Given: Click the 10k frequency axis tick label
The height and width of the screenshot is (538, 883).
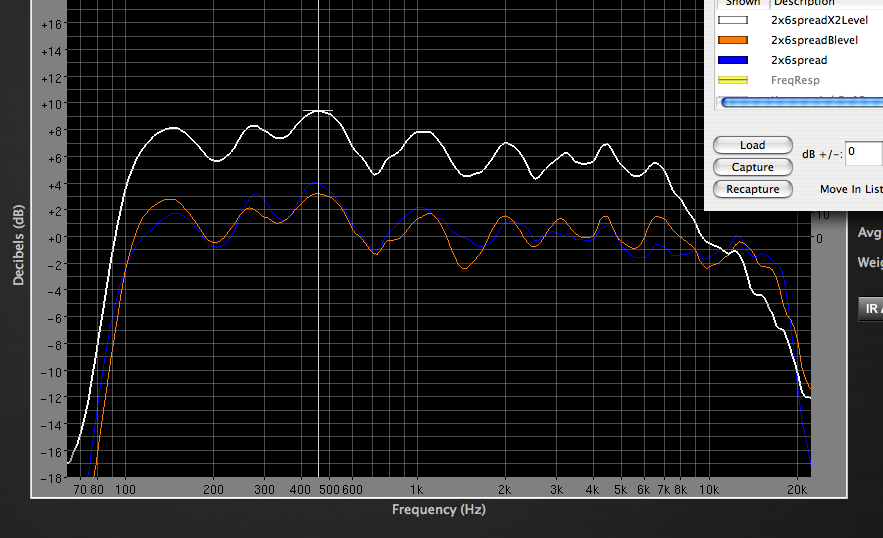Looking at the screenshot, I should click(x=708, y=490).
